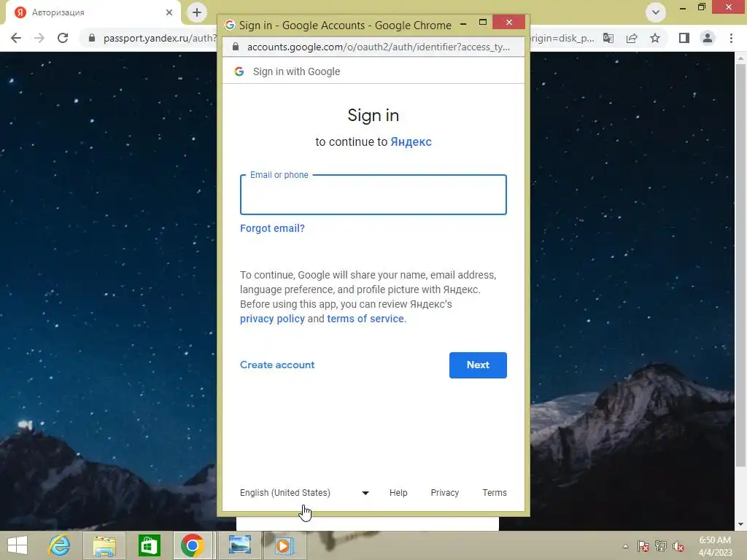This screenshot has height=560, width=747.
Task: Click the forward navigation arrow
Action: tap(39, 38)
